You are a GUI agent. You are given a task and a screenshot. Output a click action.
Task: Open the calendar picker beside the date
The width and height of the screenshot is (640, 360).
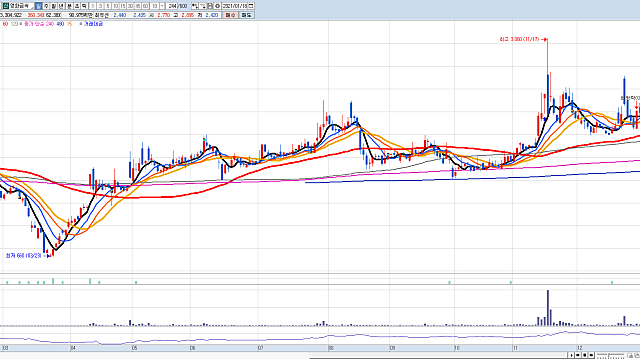tap(251, 6)
